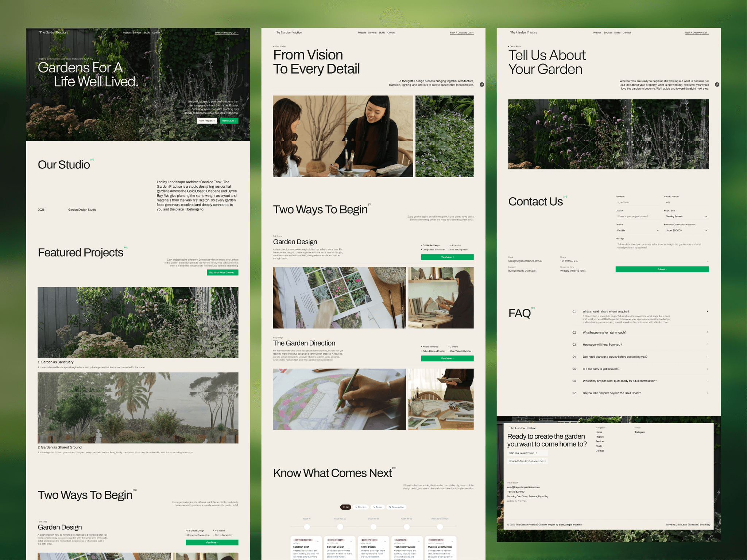Screen dimensions: 747x560
Task: Open the Instagram link in the footer
Action: tap(640, 432)
